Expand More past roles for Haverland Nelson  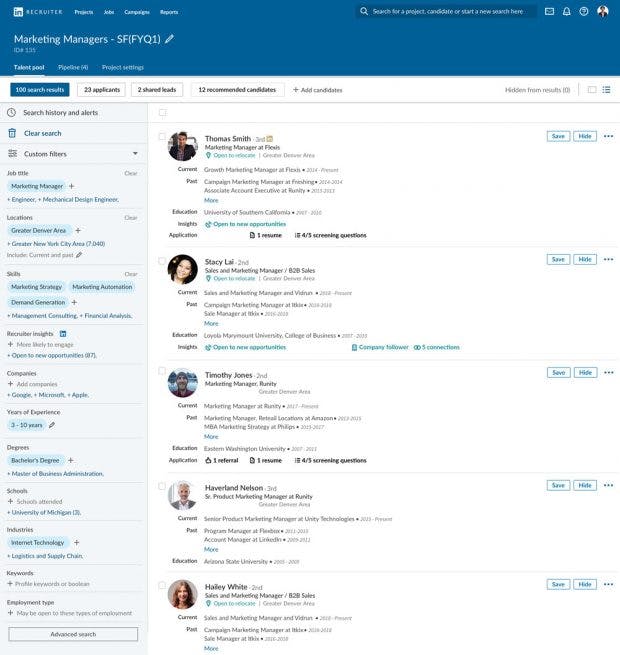[x=211, y=549]
